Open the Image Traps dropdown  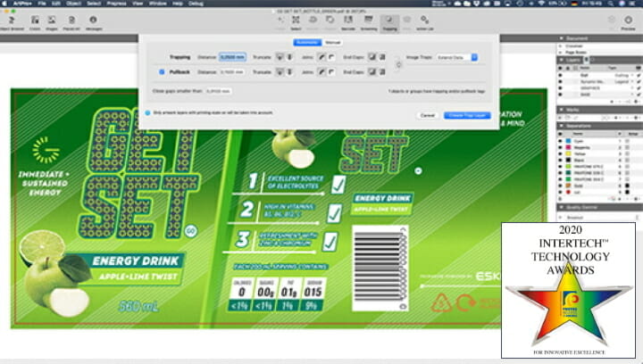coord(457,57)
